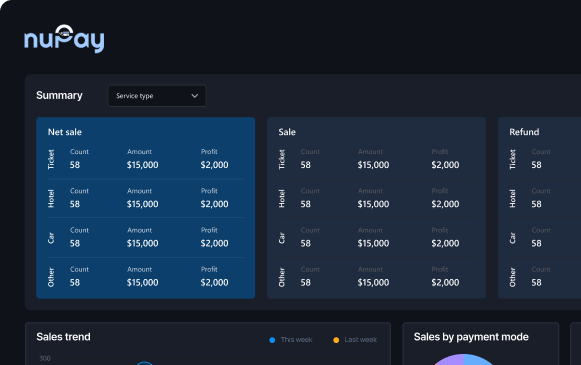Viewport: 581px width, 365px height.
Task: Click the Hotel row label in Sale card
Action: (x=282, y=199)
